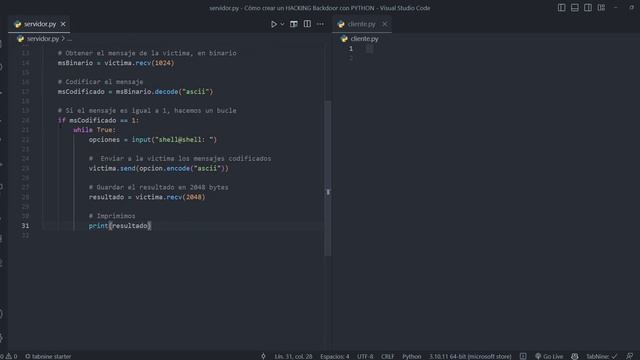Split the editor to the right
This screenshot has width=640, height=360.
coord(307,24)
